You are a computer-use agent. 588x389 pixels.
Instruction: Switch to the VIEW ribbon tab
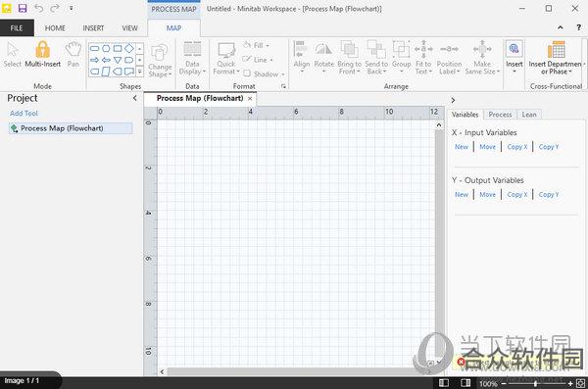click(129, 27)
